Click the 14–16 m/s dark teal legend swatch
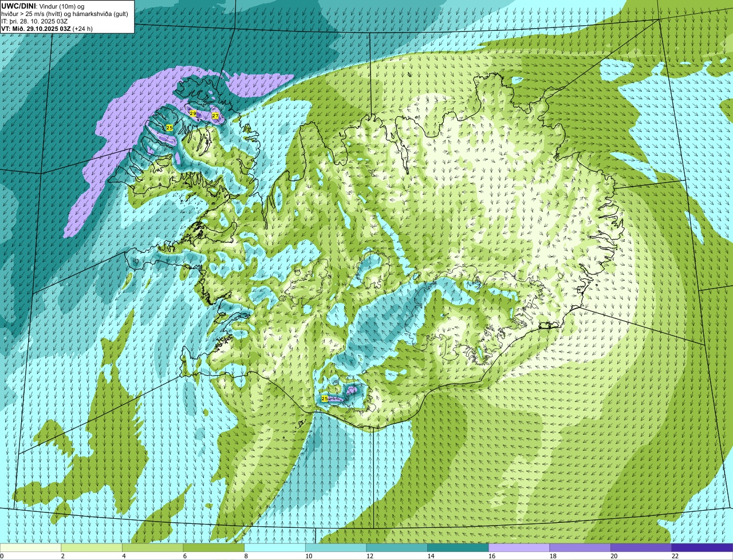Viewport: 733px width, 560px height. 458,547
